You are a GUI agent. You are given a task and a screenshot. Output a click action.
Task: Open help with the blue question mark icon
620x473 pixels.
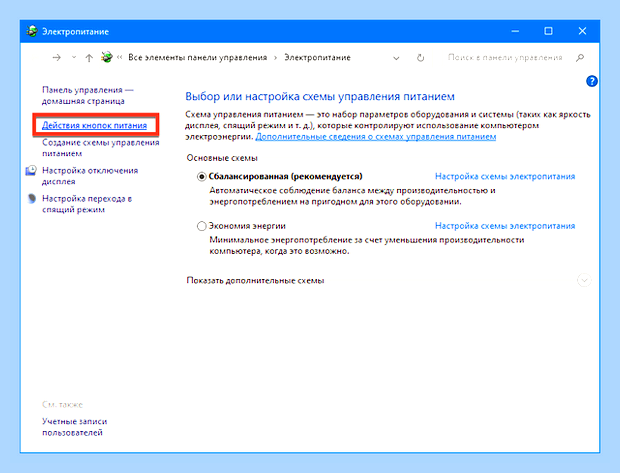592,81
